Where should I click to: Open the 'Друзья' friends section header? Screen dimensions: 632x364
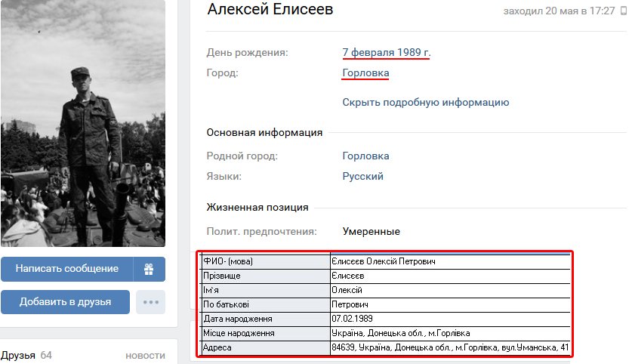(x=18, y=356)
